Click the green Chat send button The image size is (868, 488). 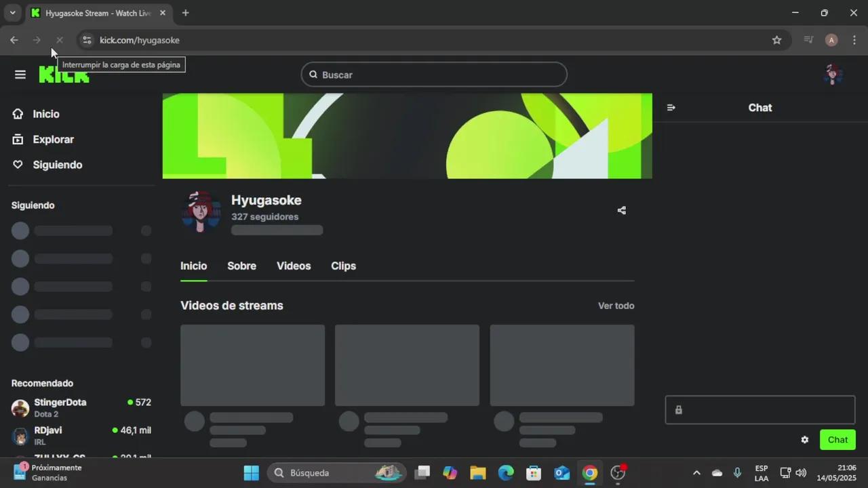837,440
